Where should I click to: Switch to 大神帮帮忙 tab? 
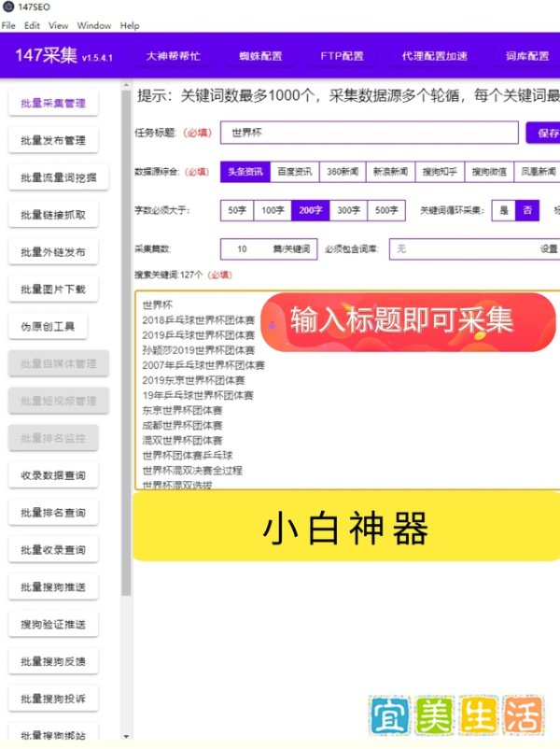point(173,56)
